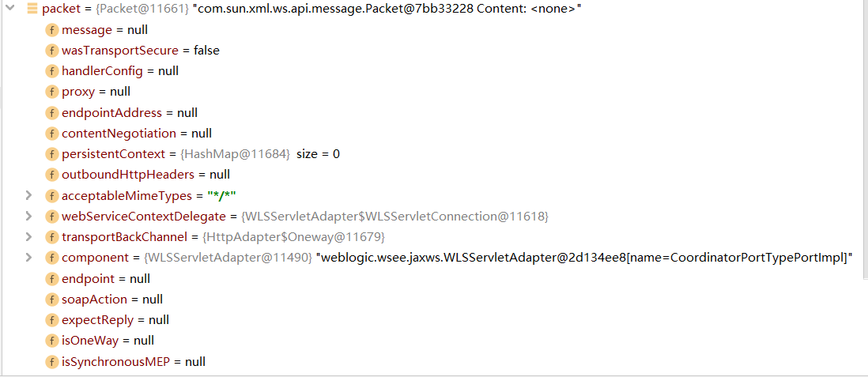This screenshot has height=377, width=868.
Task: Click field icon next to soapAction
Action: coord(52,300)
